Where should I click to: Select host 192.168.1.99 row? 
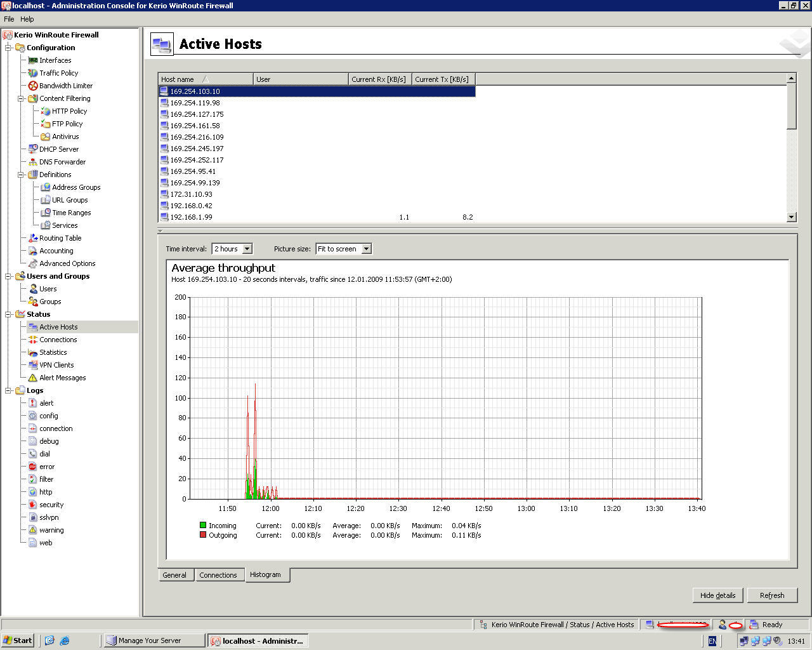coord(317,217)
